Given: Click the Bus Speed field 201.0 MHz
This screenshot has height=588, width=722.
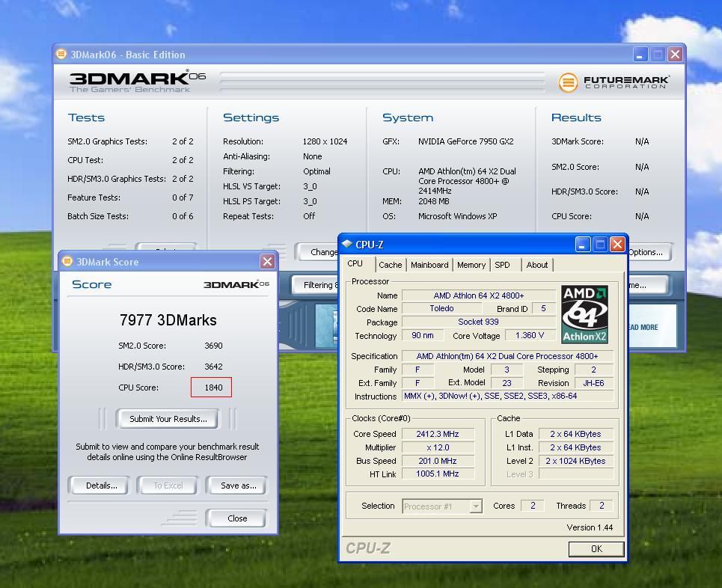Looking at the screenshot, I should (438, 461).
